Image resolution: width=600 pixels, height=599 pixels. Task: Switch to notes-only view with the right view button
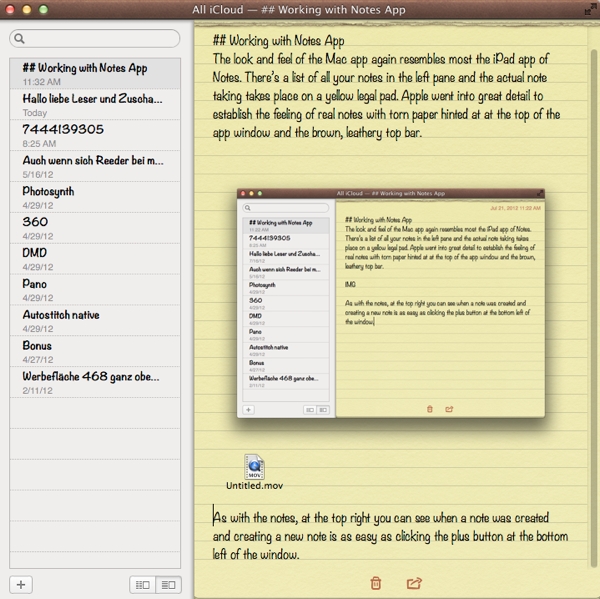(x=168, y=584)
